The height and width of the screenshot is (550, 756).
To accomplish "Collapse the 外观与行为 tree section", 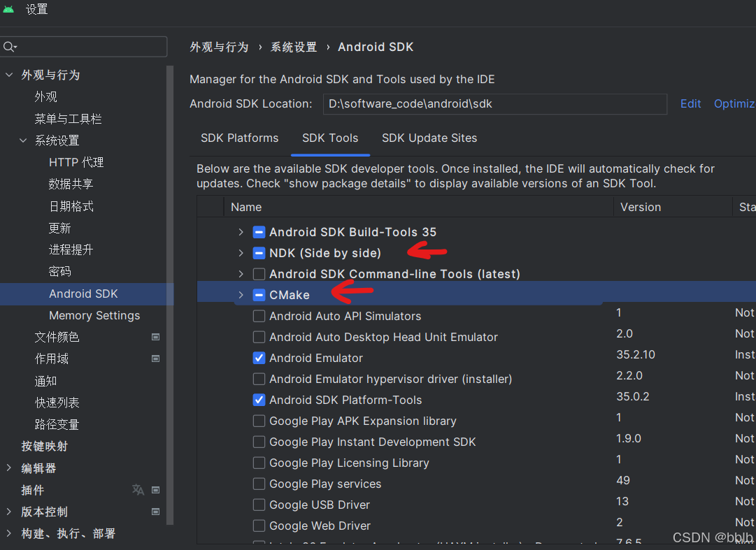I will tap(8, 75).
